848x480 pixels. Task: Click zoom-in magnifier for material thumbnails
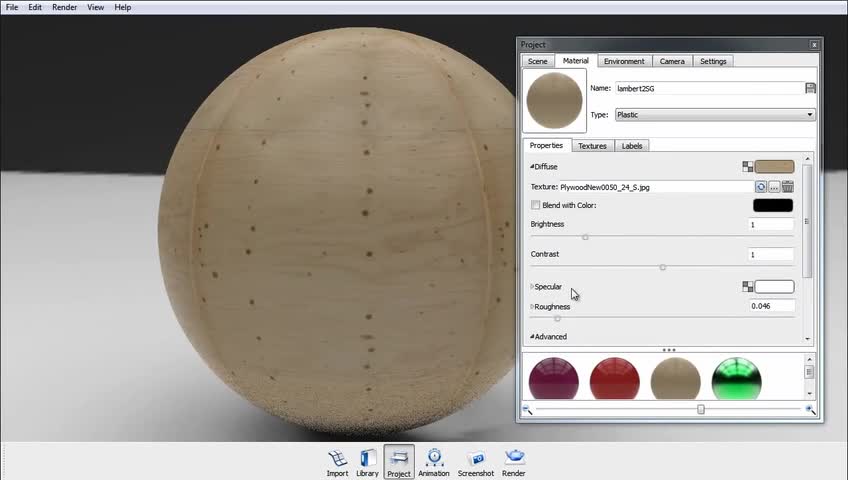tap(810, 410)
